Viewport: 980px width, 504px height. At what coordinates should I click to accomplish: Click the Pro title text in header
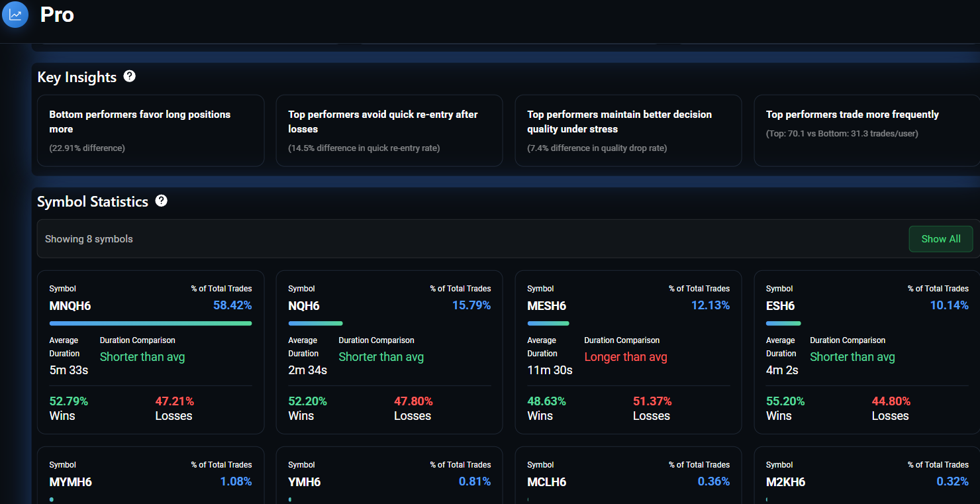[57, 15]
